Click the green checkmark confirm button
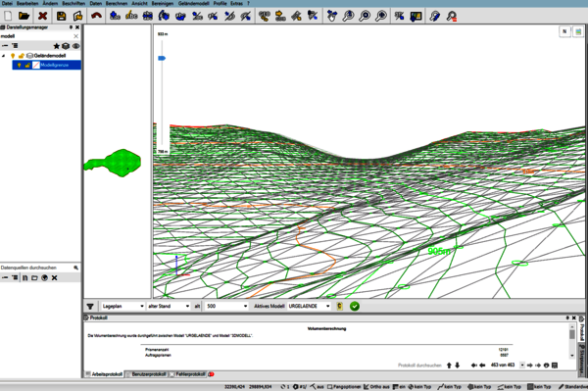 (x=355, y=307)
